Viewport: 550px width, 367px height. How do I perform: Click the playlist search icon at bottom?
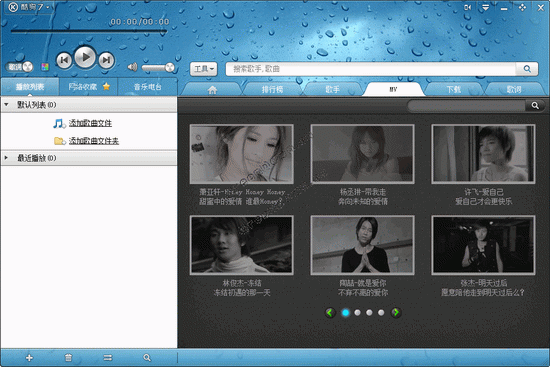point(147,358)
